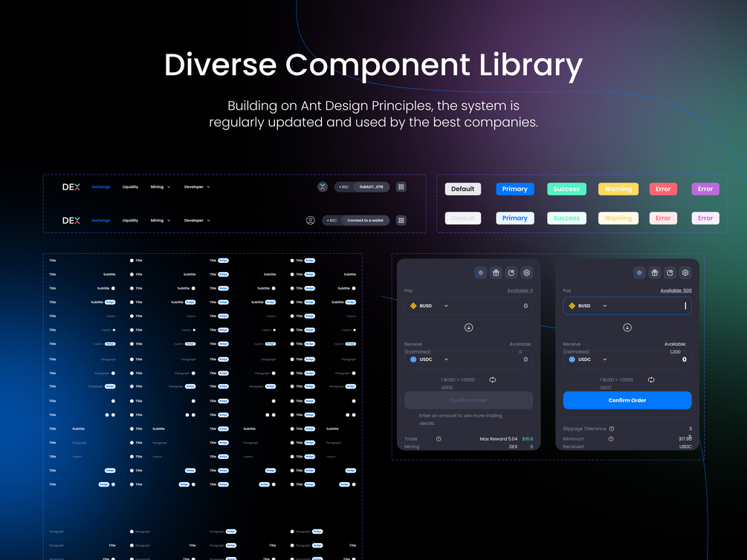Screen dimensions: 747x560
Task: Click the DEX logo in the Connect-to-a-wallet navbar
Action: [71, 221]
